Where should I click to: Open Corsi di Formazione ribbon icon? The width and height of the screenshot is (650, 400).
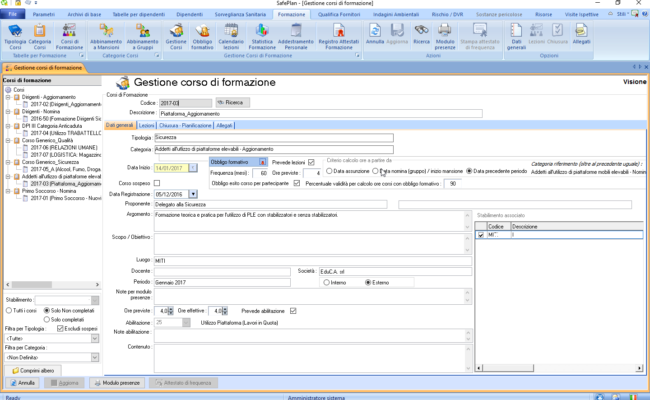pos(69,36)
